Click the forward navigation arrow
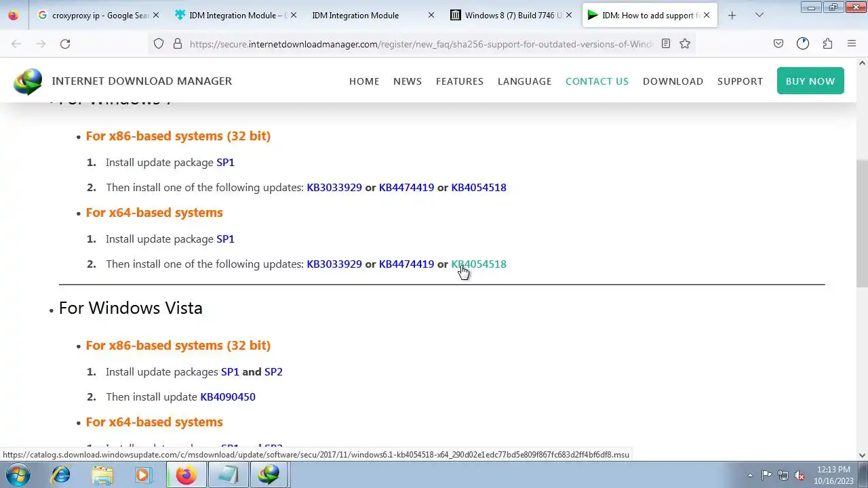Screen dimensions: 868x488 [x=41, y=43]
